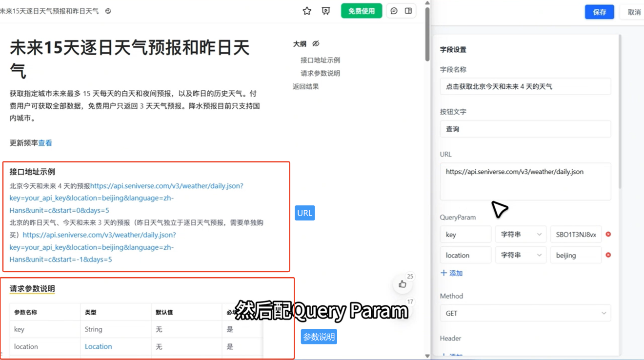
Task: Click the document page vertical scrollbar
Action: [427, 34]
